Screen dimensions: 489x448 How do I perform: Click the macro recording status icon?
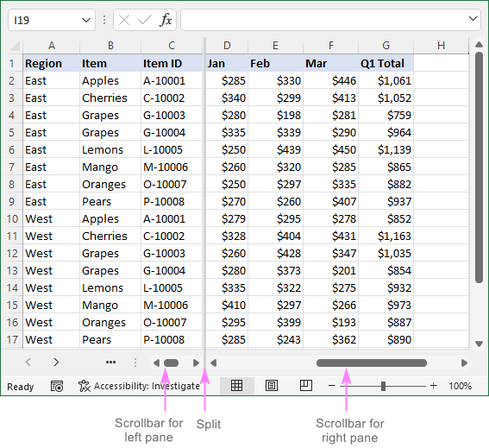pyautogui.click(x=57, y=386)
